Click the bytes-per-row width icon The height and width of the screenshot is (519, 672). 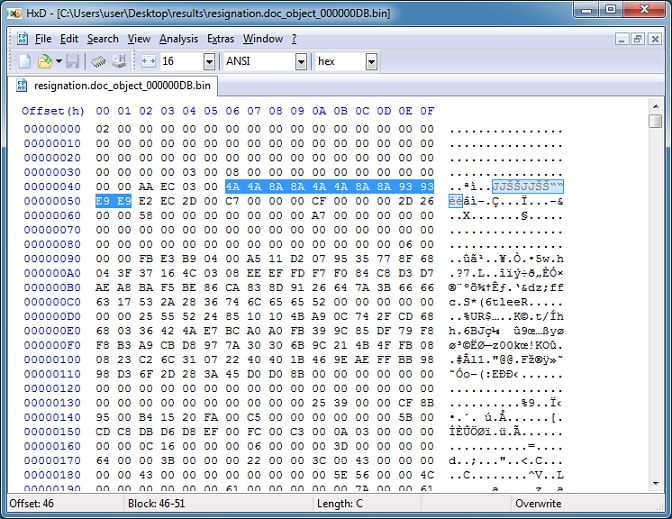click(x=148, y=61)
